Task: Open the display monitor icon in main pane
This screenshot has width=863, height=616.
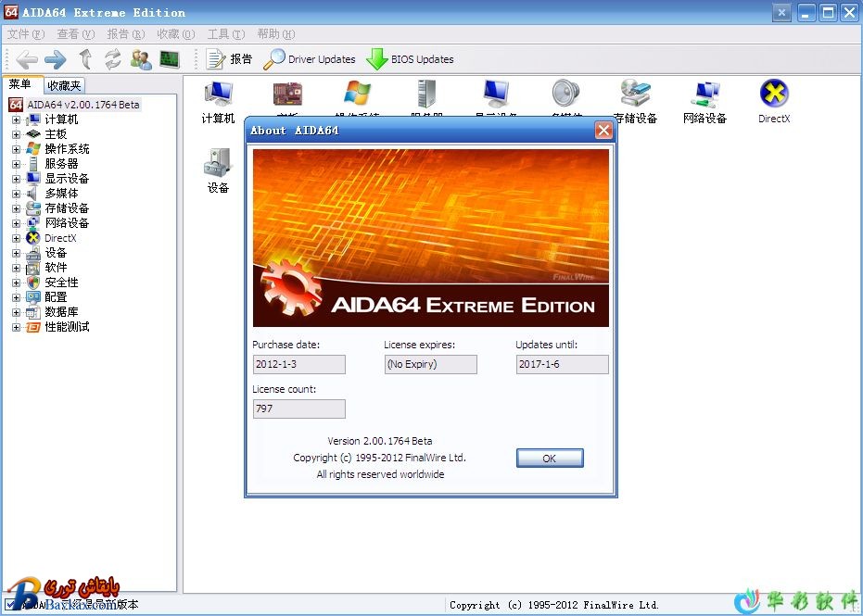Action: pos(497,94)
